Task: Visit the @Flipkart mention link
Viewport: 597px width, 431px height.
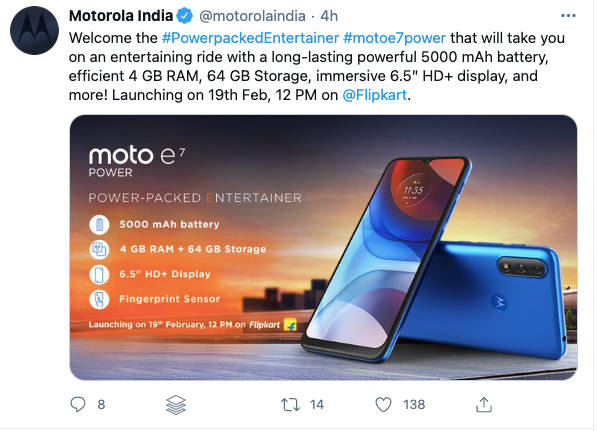Action: click(375, 95)
